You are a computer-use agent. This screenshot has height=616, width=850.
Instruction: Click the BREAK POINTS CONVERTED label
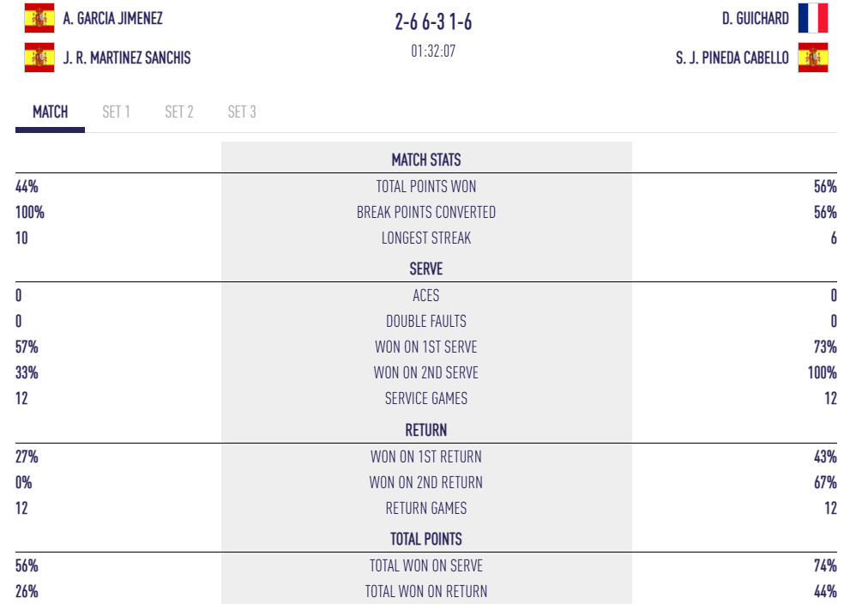tap(426, 212)
